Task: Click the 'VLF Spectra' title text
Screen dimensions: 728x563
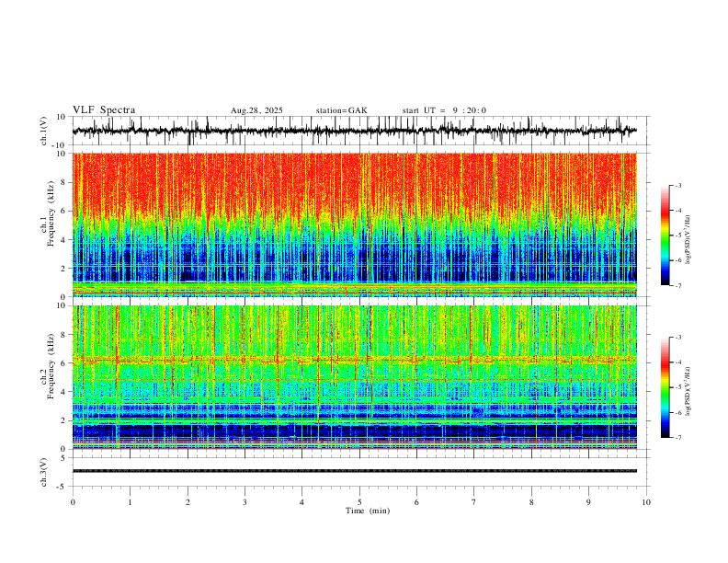Action: pyautogui.click(x=104, y=110)
